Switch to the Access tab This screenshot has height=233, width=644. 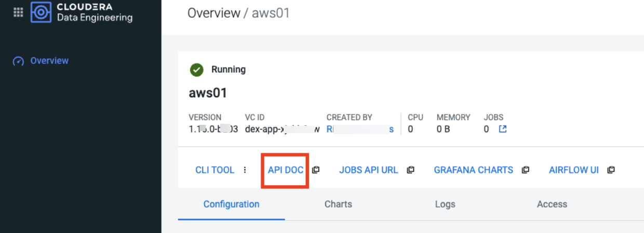(x=552, y=204)
